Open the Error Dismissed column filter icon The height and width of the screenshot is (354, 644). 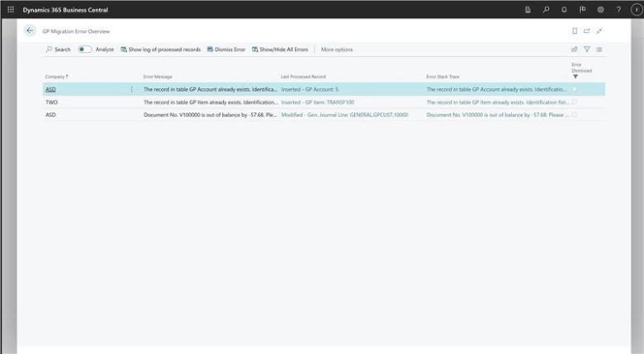575,77
